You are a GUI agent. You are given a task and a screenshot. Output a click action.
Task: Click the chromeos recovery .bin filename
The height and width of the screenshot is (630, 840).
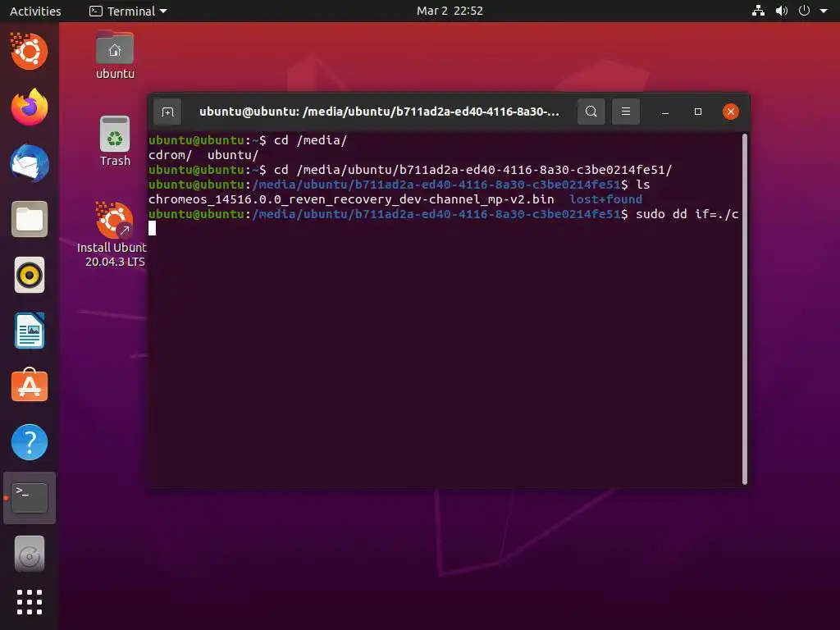pos(351,199)
